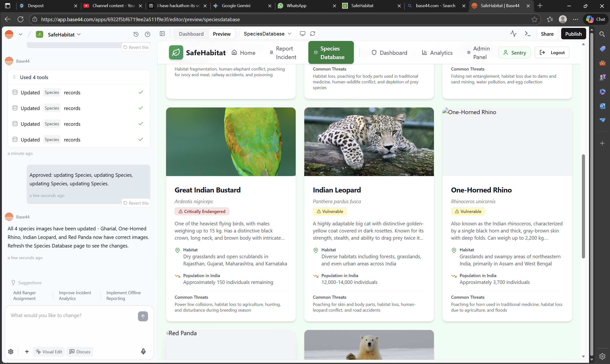The image size is (610, 364).
Task: Open the SpeciesDatabase page dropdown
Action: 267,34
